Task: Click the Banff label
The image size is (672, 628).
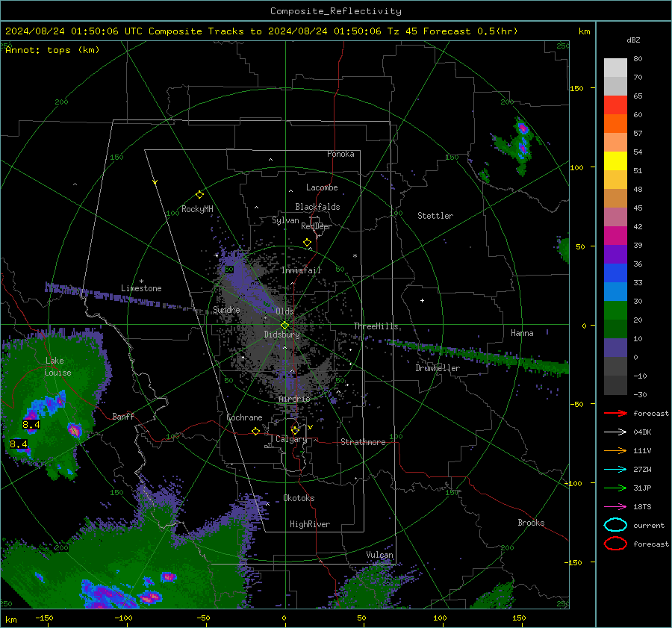Action: tap(123, 416)
